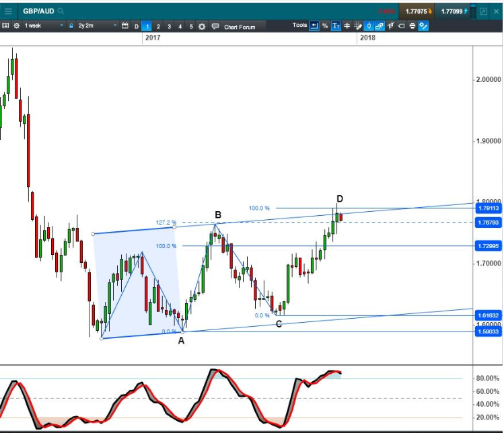The width and height of the screenshot is (504, 433).
Task: Open the hamburger menu
Action: coord(9,11)
